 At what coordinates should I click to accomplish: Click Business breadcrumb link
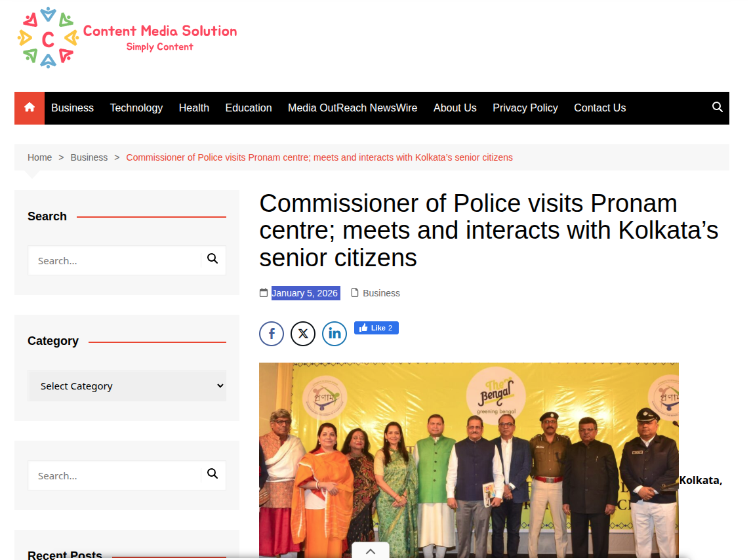point(89,157)
